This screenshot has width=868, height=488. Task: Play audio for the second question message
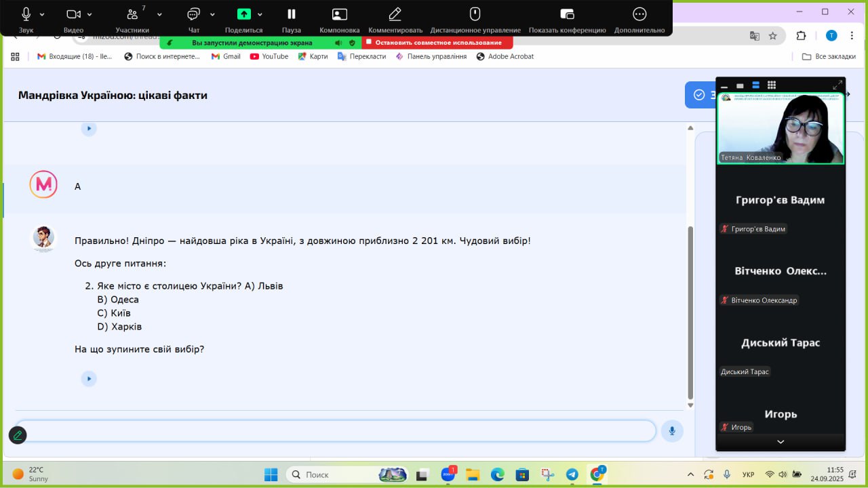tap(89, 379)
